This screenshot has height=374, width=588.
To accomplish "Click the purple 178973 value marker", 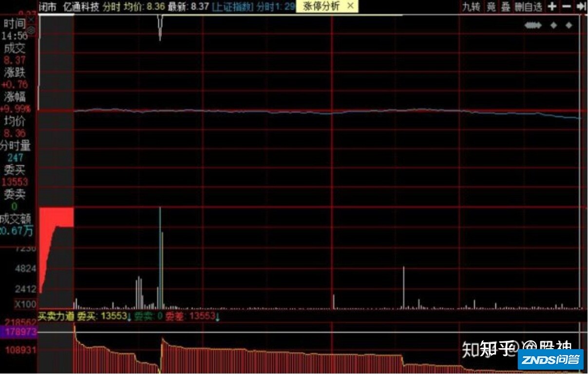I will pos(19,333).
